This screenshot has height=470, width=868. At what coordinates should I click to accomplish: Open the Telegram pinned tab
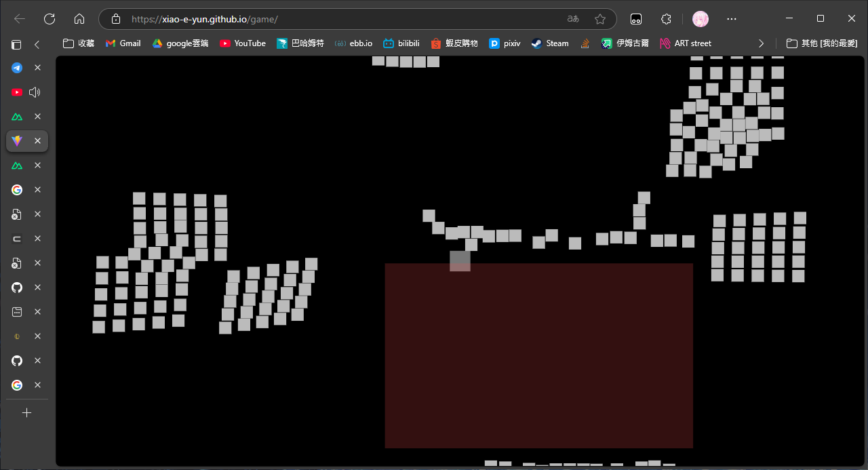point(16,67)
